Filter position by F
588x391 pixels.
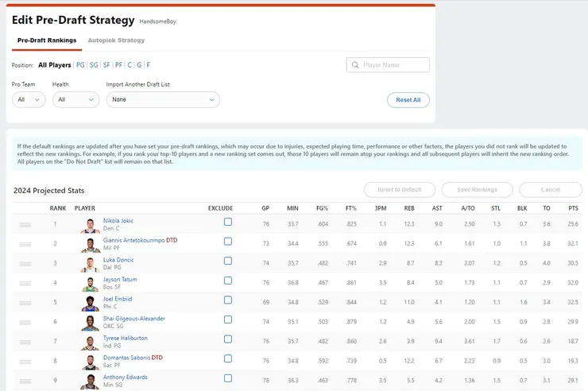[148, 65]
